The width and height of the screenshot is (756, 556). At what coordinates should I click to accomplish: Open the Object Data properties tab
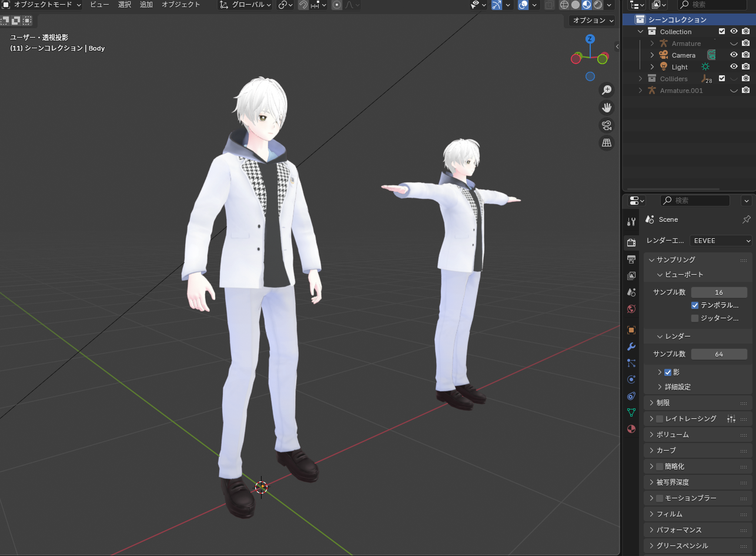tap(631, 412)
